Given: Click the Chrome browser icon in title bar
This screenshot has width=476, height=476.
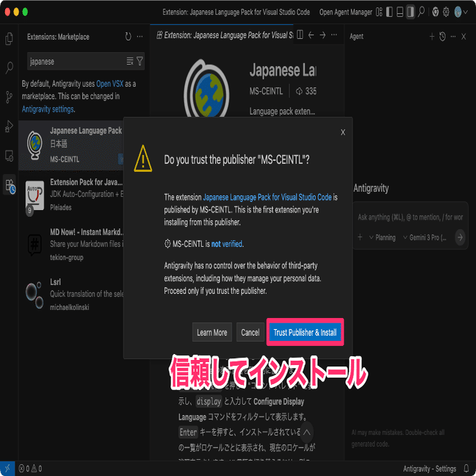Looking at the screenshot, I should click(436, 12).
